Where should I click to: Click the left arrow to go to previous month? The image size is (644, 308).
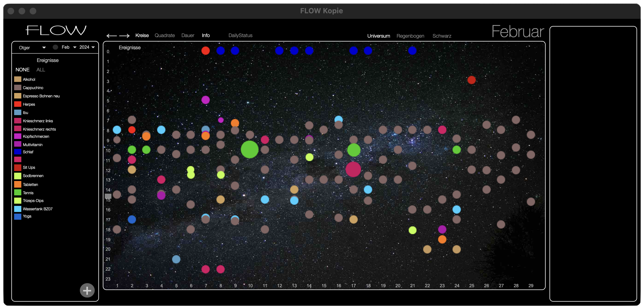click(111, 36)
